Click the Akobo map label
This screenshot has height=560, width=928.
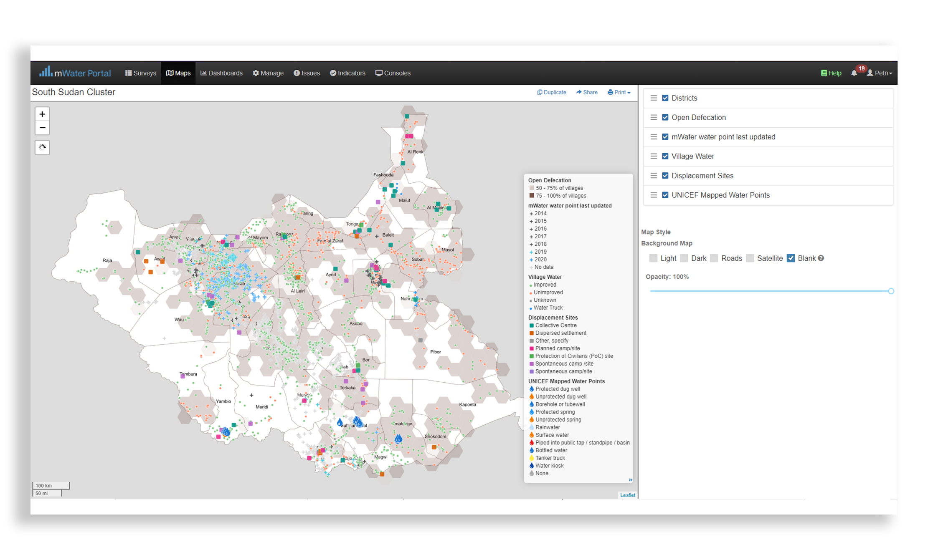point(356,324)
